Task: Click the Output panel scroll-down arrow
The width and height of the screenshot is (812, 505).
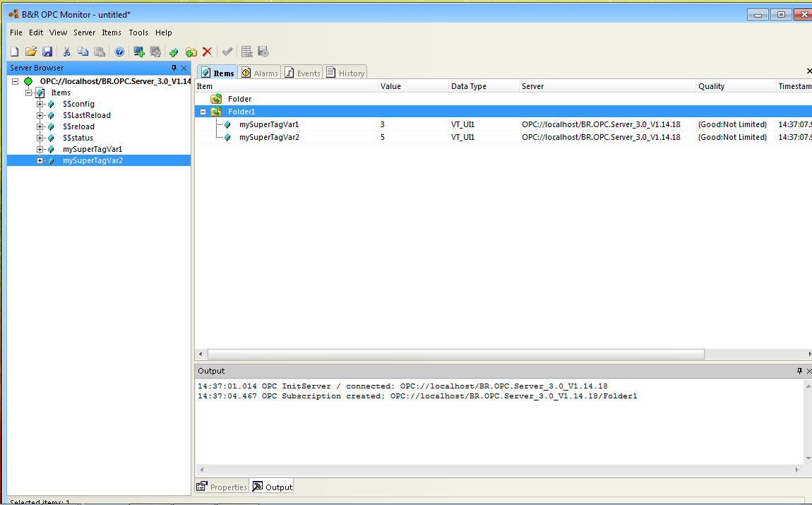Action: (x=808, y=458)
